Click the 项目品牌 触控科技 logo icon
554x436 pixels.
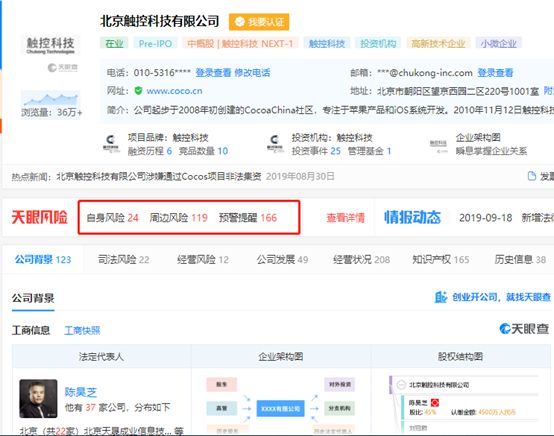pos(111,144)
